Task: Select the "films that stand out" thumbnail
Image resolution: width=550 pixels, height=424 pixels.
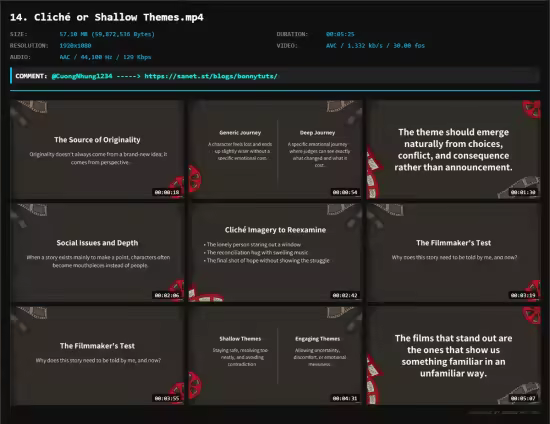Action: pyautogui.click(x=454, y=356)
